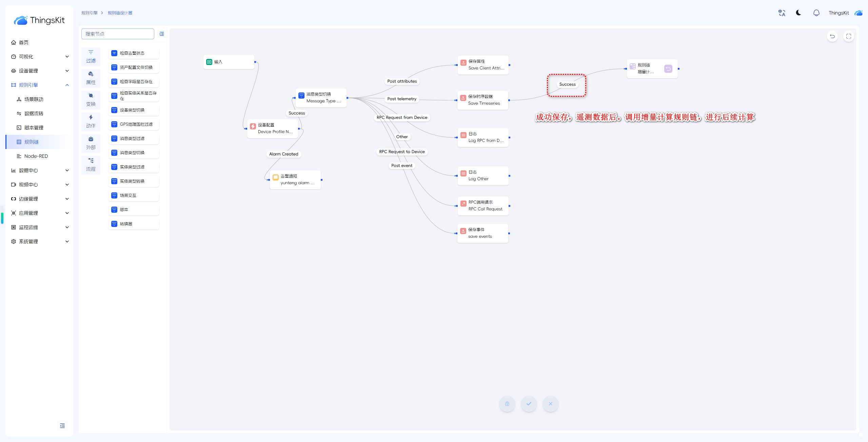
Task: Open the Node-RED menu item
Action: [x=36, y=156]
